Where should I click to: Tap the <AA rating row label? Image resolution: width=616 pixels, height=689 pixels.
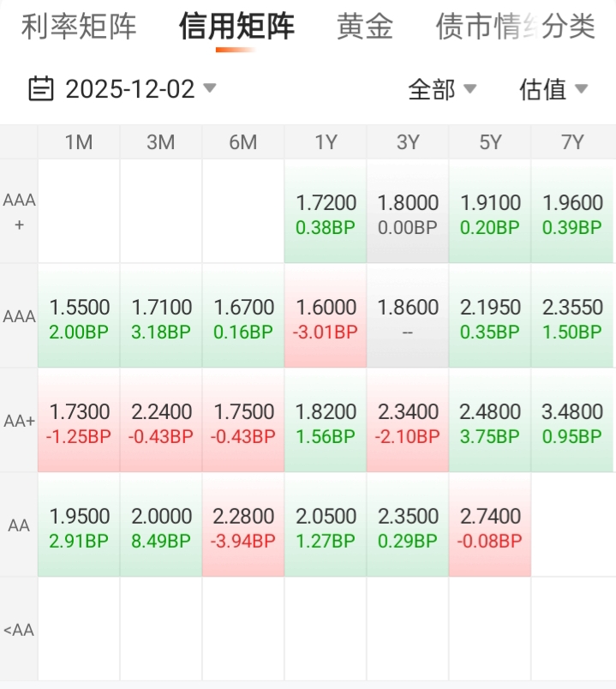point(19,630)
